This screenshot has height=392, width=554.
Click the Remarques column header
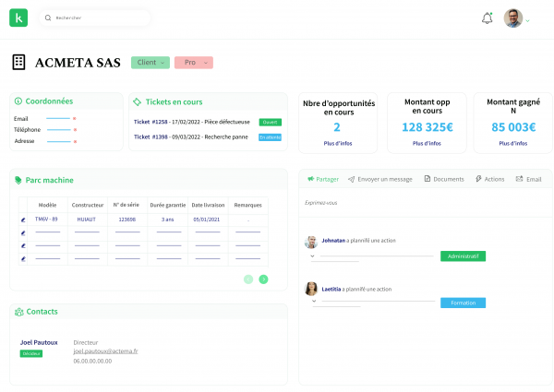click(248, 205)
